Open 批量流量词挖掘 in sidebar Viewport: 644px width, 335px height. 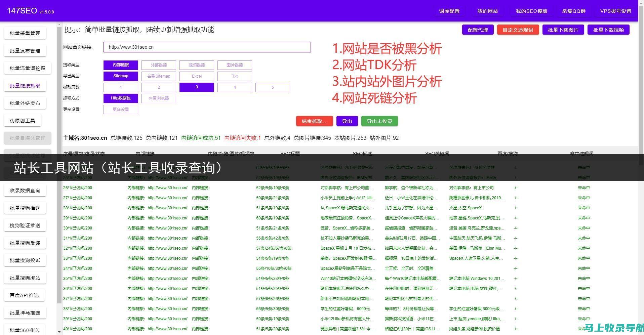tap(28, 68)
